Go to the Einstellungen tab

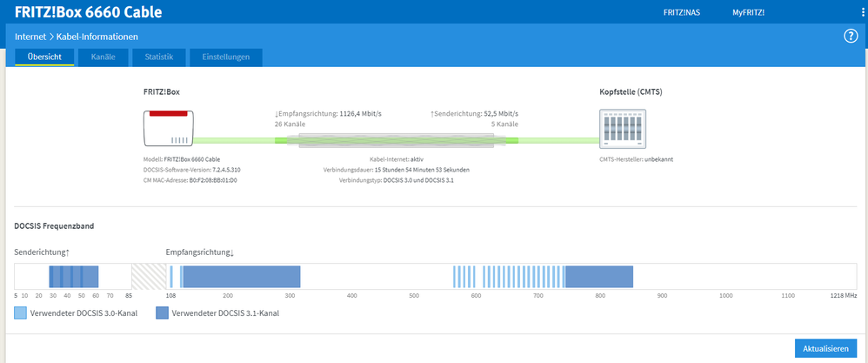[226, 57]
